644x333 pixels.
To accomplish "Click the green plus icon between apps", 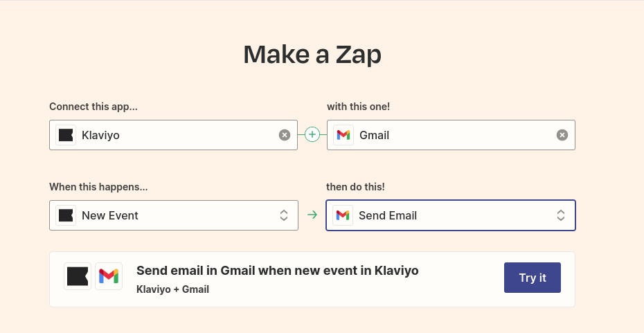I will point(312,135).
